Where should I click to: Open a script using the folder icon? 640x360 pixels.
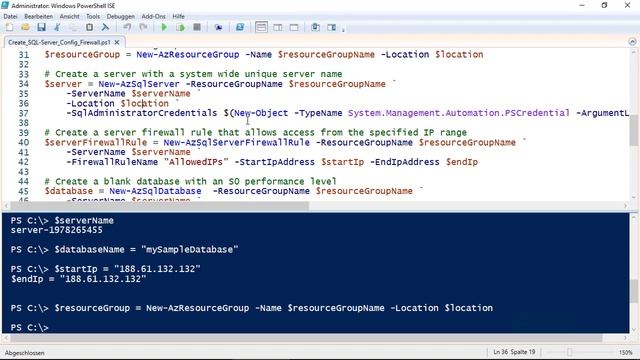(x=25, y=27)
